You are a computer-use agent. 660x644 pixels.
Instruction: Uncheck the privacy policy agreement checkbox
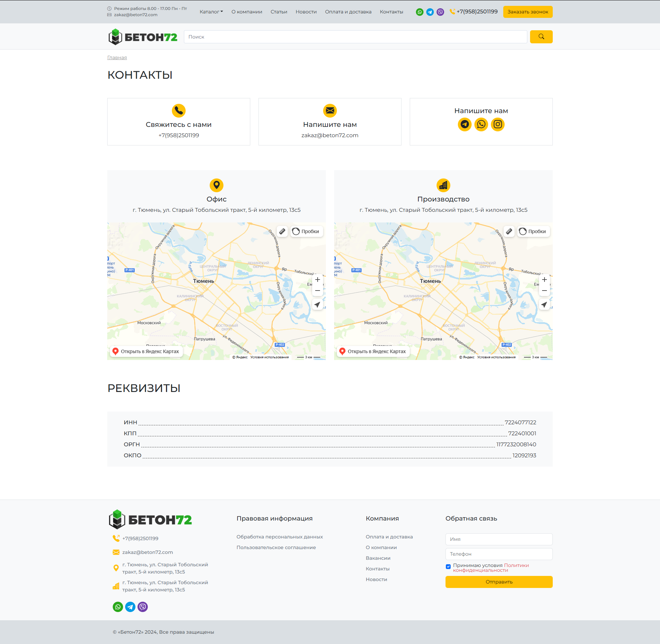tap(448, 567)
